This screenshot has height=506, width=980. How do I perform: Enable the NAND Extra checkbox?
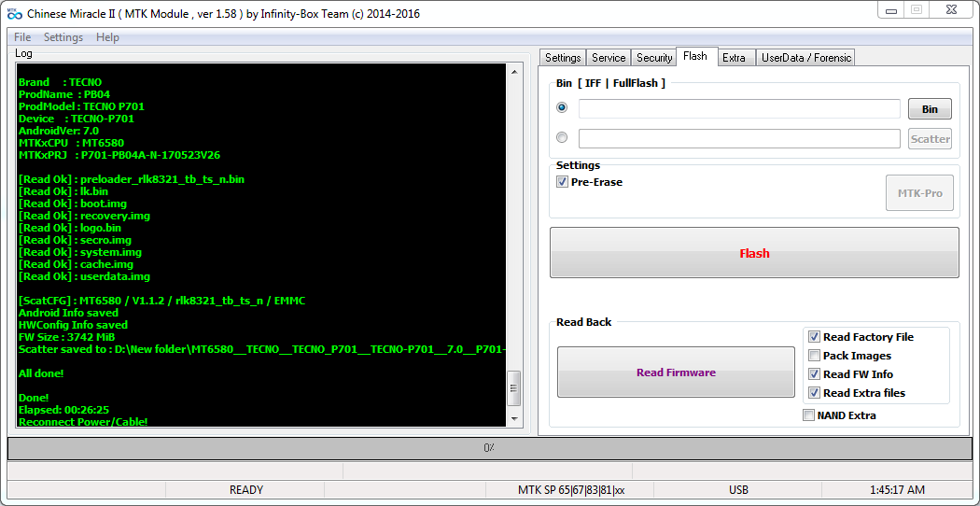809,415
